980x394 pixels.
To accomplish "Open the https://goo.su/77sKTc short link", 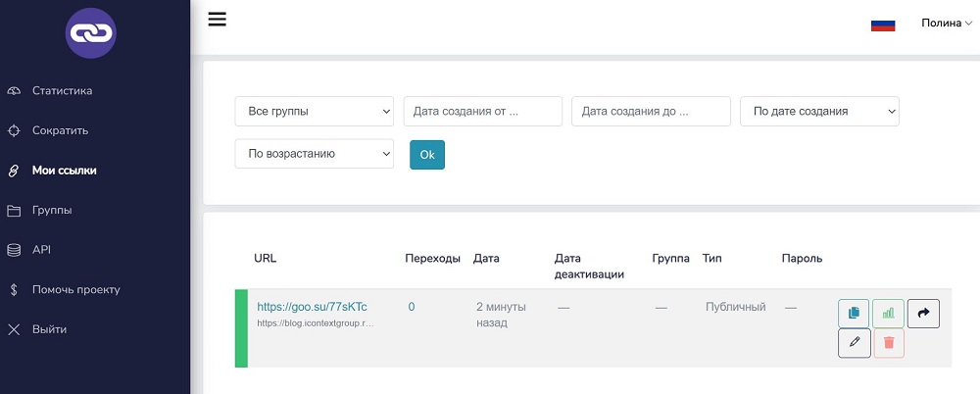I will coord(312,307).
